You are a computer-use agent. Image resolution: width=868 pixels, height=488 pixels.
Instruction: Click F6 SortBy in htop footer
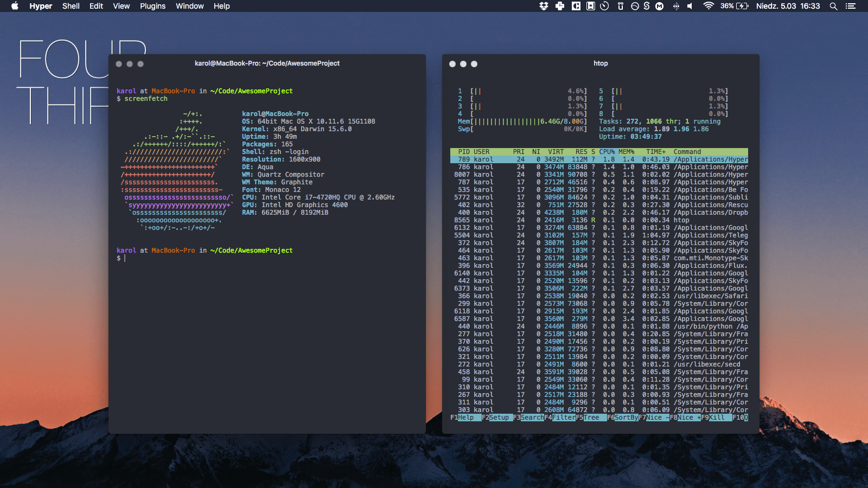pyautogui.click(x=623, y=418)
